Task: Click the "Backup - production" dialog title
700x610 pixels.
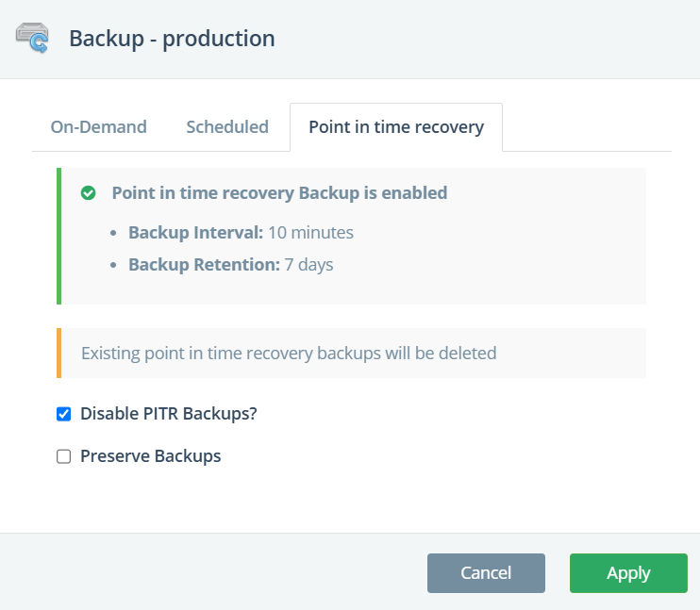Action: (x=172, y=39)
